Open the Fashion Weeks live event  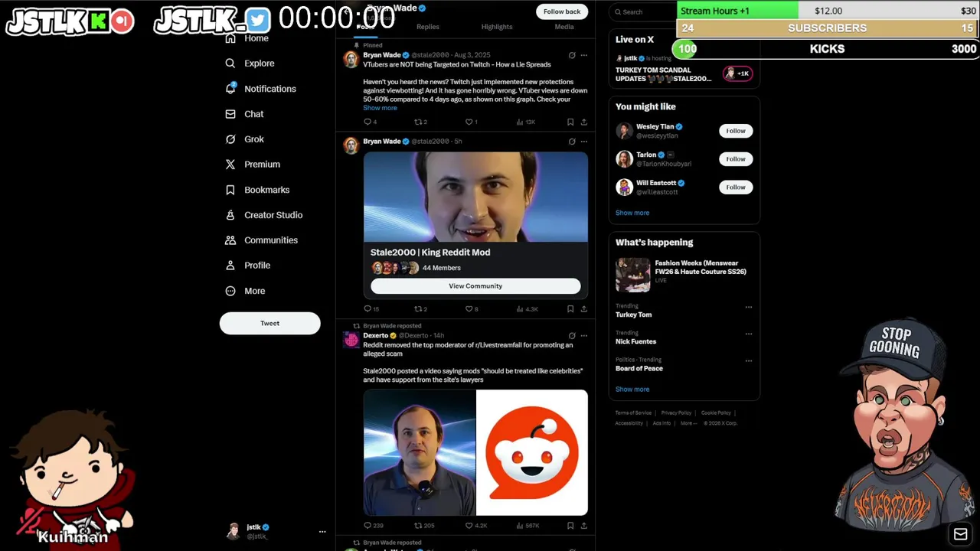[684, 274]
